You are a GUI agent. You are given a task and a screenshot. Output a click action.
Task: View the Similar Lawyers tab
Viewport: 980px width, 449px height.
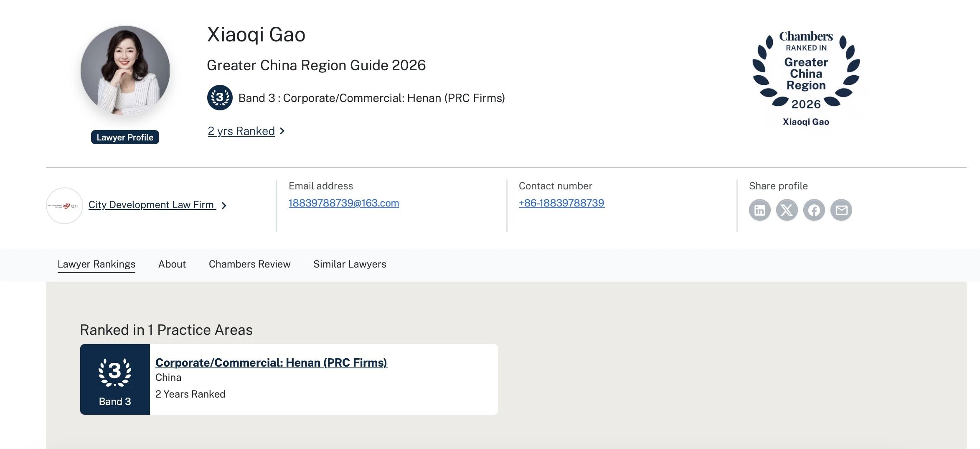(350, 264)
